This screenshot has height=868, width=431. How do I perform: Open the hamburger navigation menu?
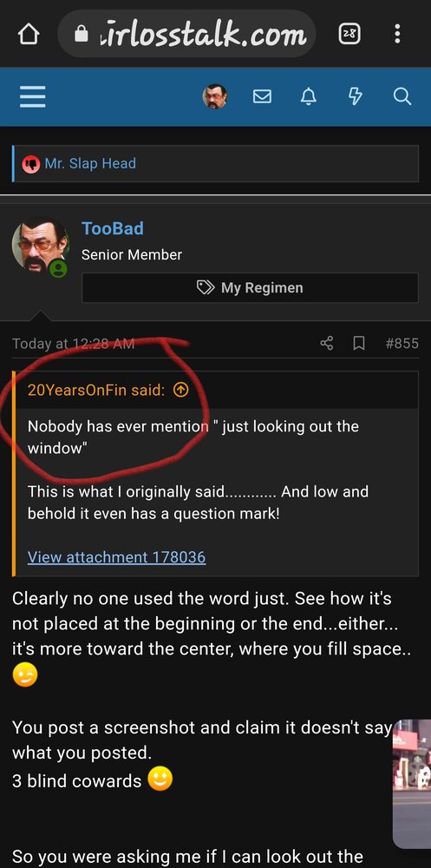pyautogui.click(x=33, y=97)
